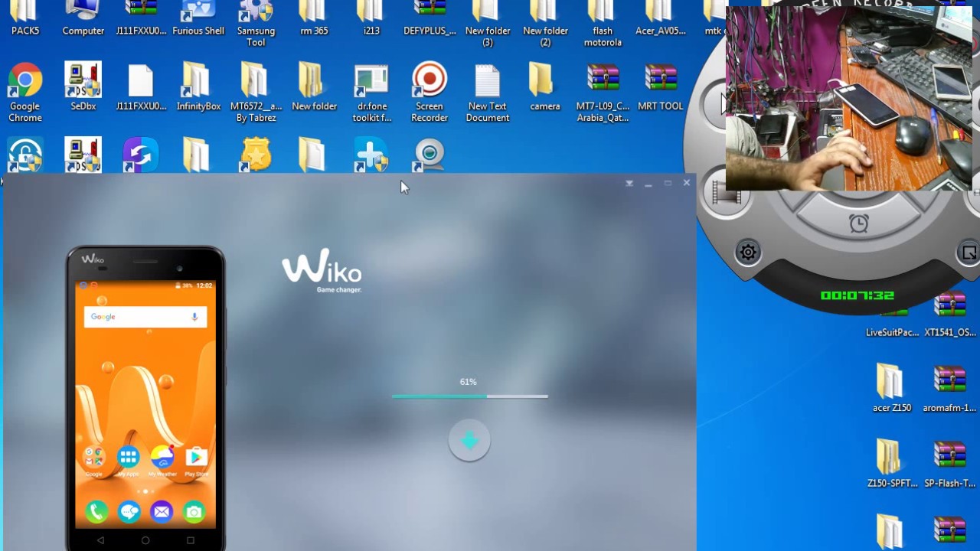Launch the Screen Recorder shortcut
Image resolution: width=980 pixels, height=551 pixels.
430,92
